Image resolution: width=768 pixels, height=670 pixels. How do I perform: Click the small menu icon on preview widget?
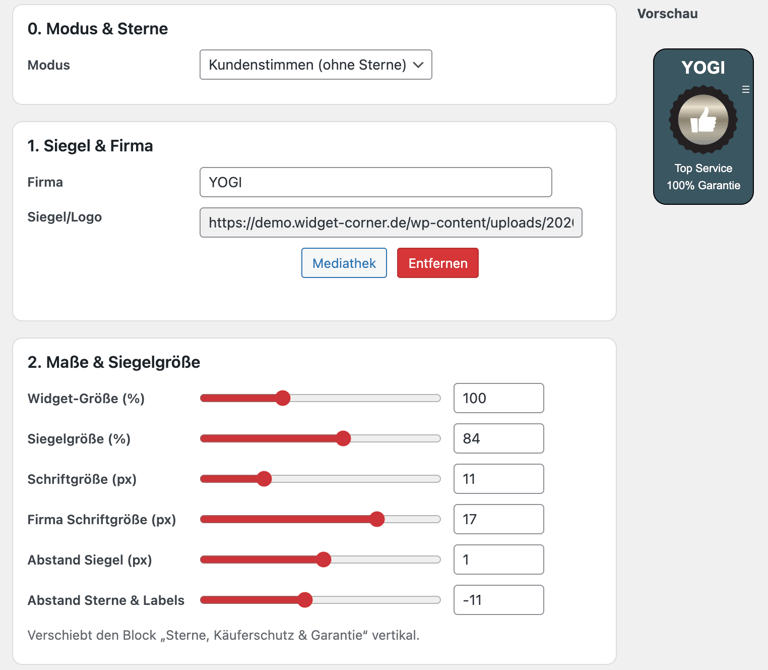745,90
